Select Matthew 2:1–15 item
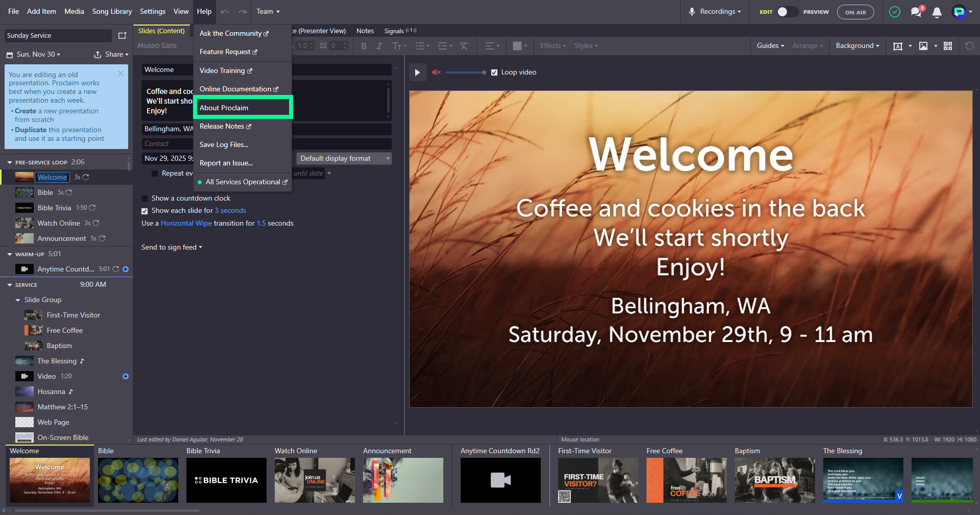 coord(62,407)
